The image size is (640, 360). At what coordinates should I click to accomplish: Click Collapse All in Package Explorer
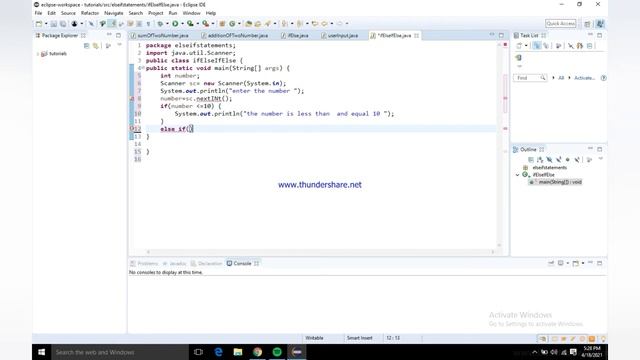pyautogui.click(x=87, y=46)
